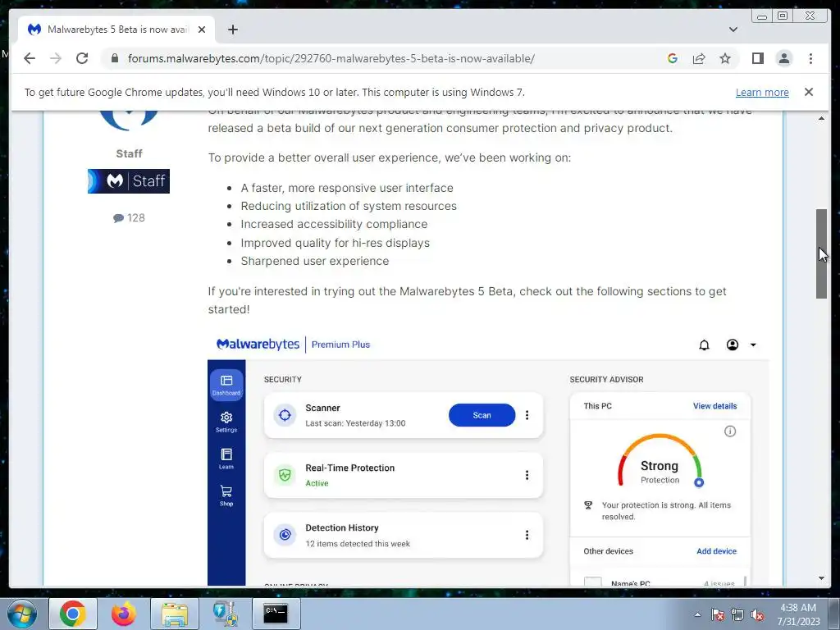
Task: Click the scrollbar up arrow
Action: point(821,118)
